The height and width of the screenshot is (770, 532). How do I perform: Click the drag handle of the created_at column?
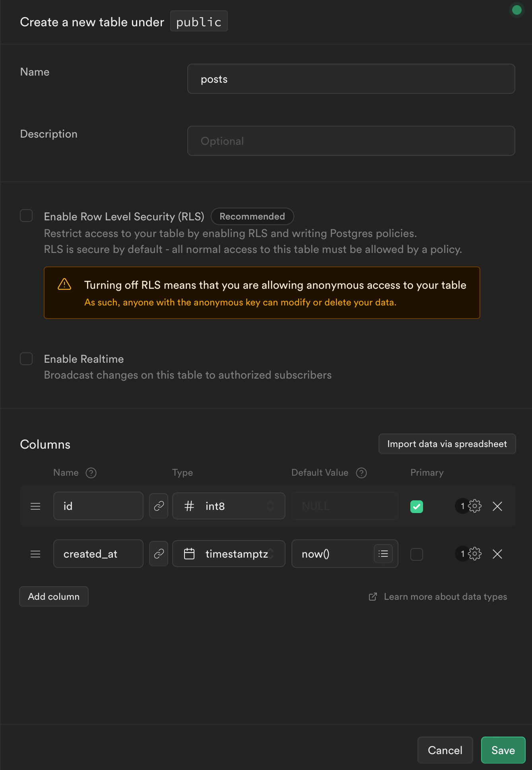pos(35,554)
